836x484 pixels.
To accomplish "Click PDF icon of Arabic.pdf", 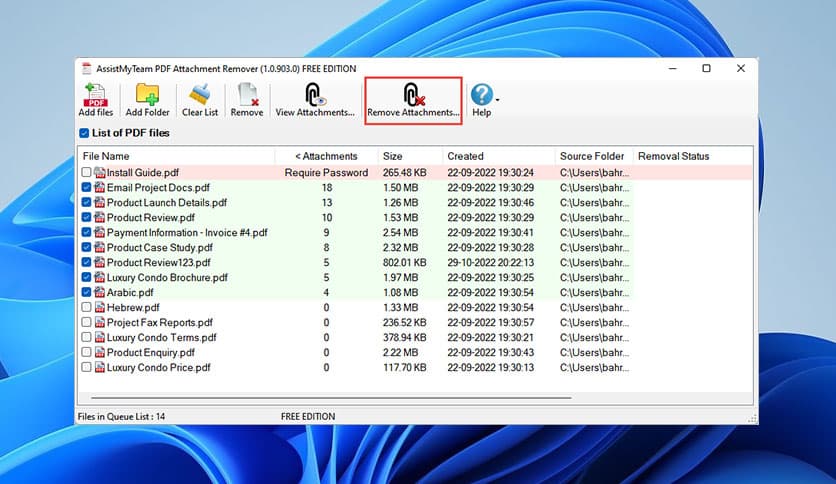I will [x=100, y=292].
